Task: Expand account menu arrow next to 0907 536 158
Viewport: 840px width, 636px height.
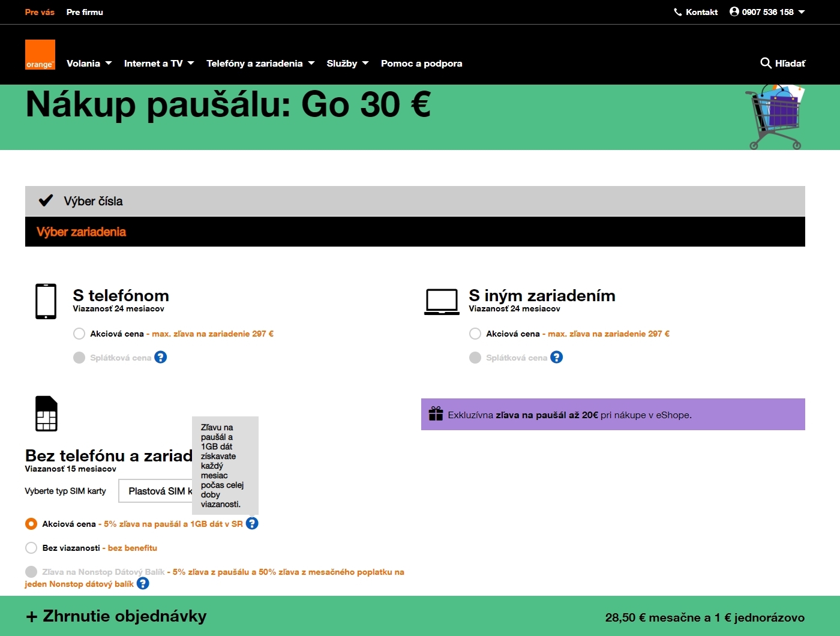Action: click(802, 12)
